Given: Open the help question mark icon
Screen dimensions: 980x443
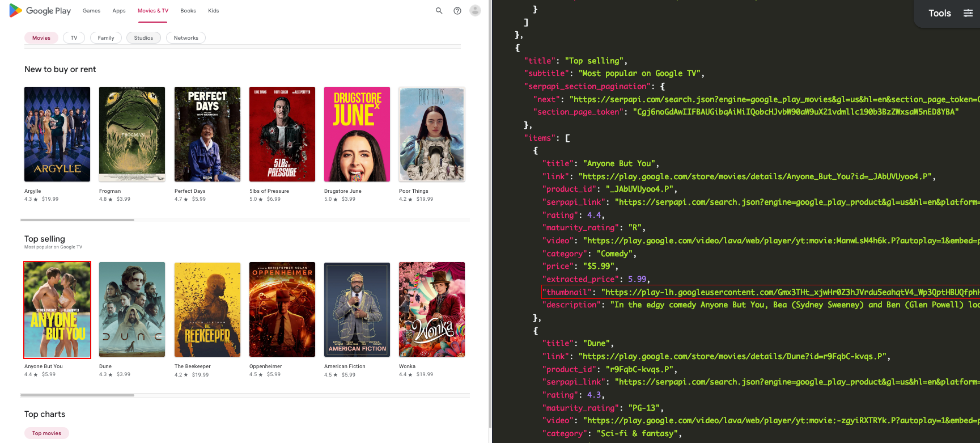Looking at the screenshot, I should coord(457,11).
